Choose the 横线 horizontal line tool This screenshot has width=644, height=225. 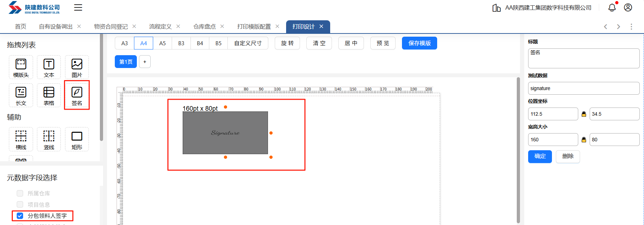click(x=21, y=139)
